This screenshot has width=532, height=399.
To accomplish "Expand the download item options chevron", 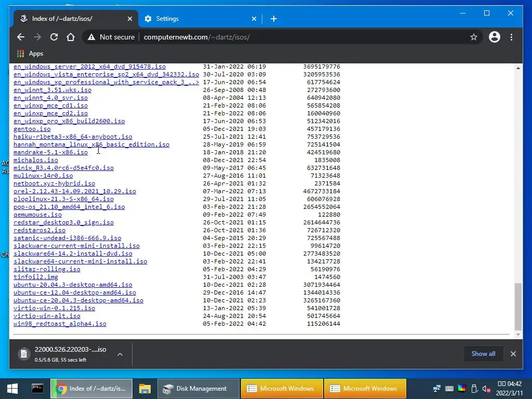I will click(x=120, y=354).
